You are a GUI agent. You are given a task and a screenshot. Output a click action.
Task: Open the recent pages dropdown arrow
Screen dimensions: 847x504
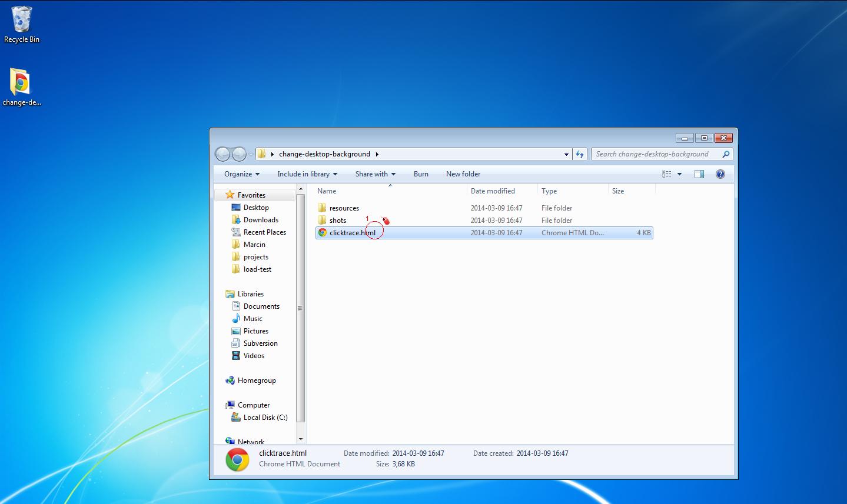pos(251,155)
